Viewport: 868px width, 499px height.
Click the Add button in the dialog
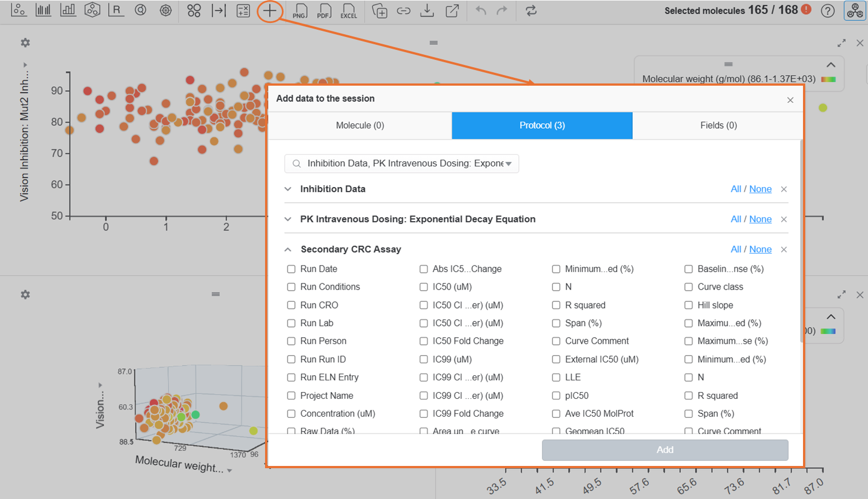click(x=664, y=450)
